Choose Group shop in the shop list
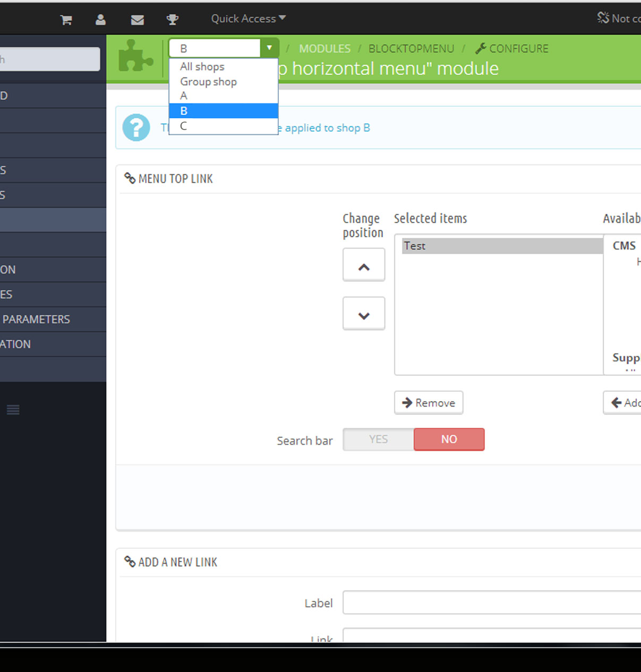641x672 pixels. (224, 81)
